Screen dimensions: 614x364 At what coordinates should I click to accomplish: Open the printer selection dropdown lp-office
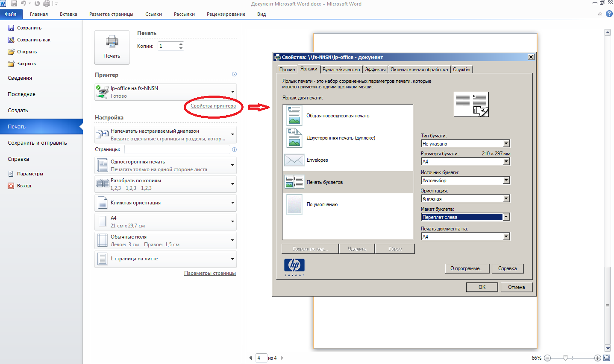pyautogui.click(x=165, y=92)
